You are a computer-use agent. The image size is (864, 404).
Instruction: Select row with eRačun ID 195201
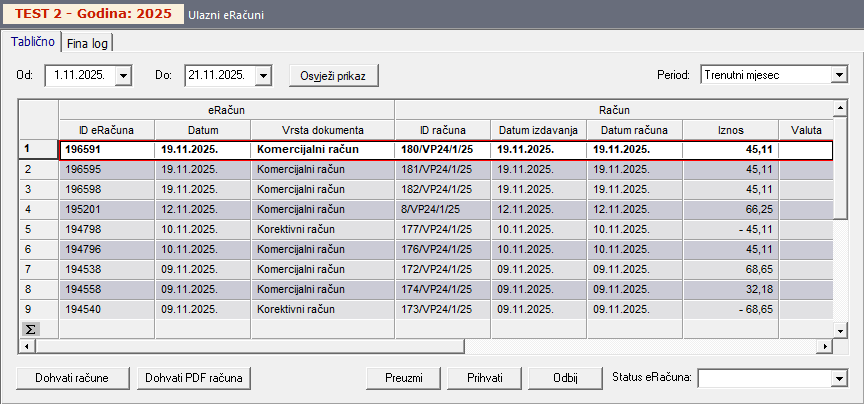point(106,209)
